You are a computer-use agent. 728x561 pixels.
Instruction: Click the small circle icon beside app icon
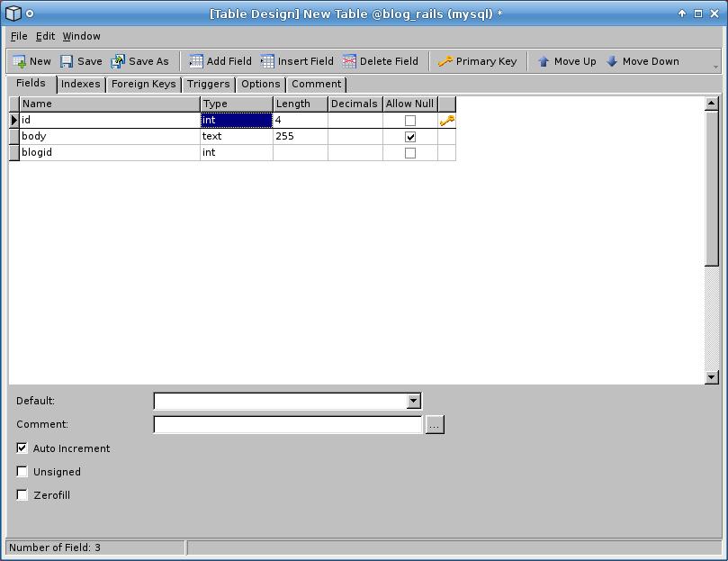[x=30, y=14]
